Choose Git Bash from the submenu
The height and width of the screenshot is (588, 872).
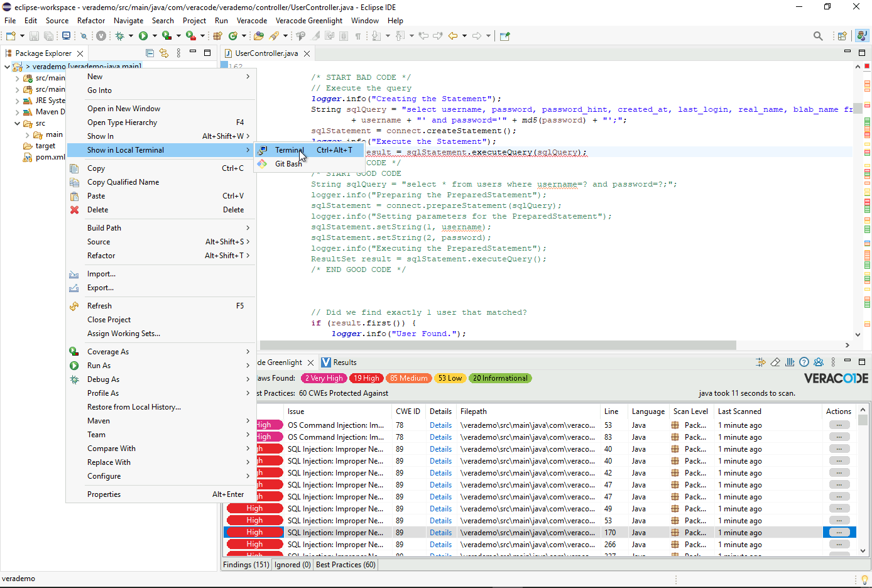(310, 164)
